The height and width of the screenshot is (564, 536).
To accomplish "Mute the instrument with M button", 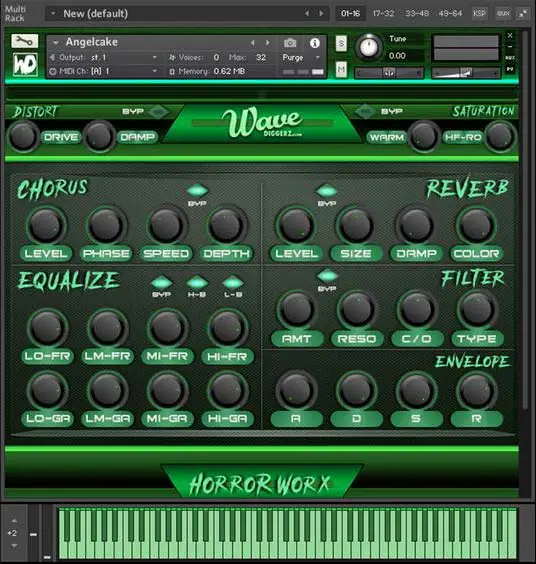I will (x=341, y=69).
